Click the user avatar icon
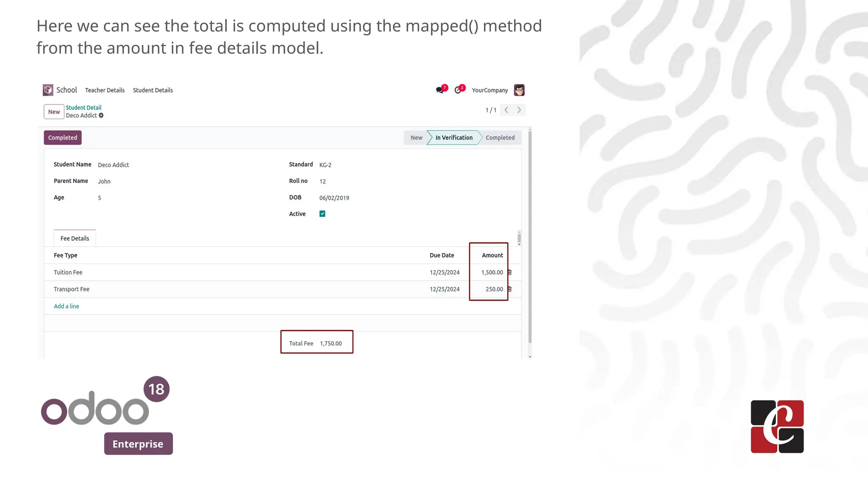Image resolution: width=868 pixels, height=488 pixels. (519, 90)
